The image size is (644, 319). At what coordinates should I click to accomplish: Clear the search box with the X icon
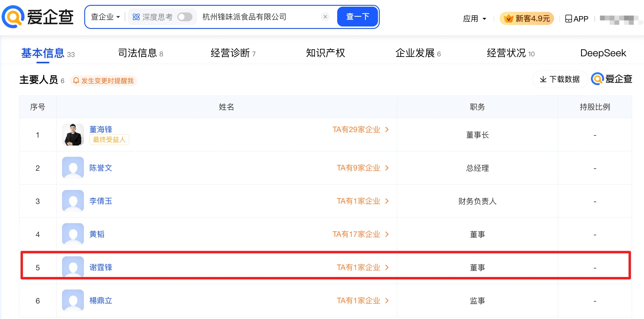tap(325, 17)
